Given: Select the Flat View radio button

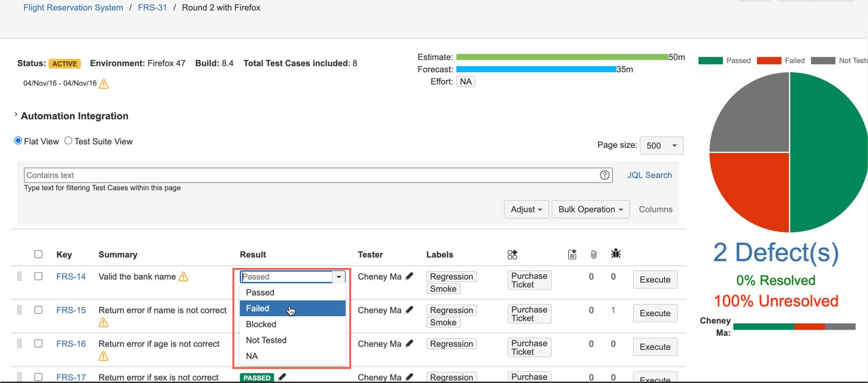Looking at the screenshot, I should [x=18, y=141].
